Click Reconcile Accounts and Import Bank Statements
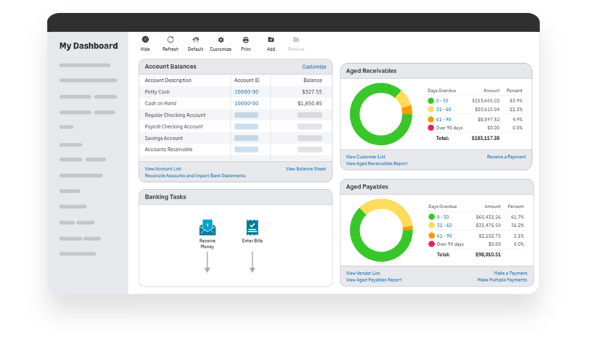The height and width of the screenshot is (364, 604). [195, 175]
